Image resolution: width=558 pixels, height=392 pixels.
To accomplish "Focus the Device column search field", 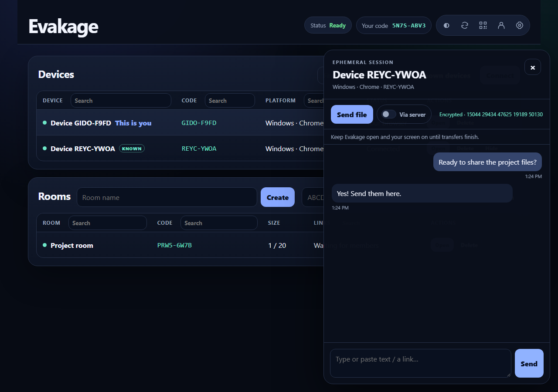I will click(x=121, y=101).
